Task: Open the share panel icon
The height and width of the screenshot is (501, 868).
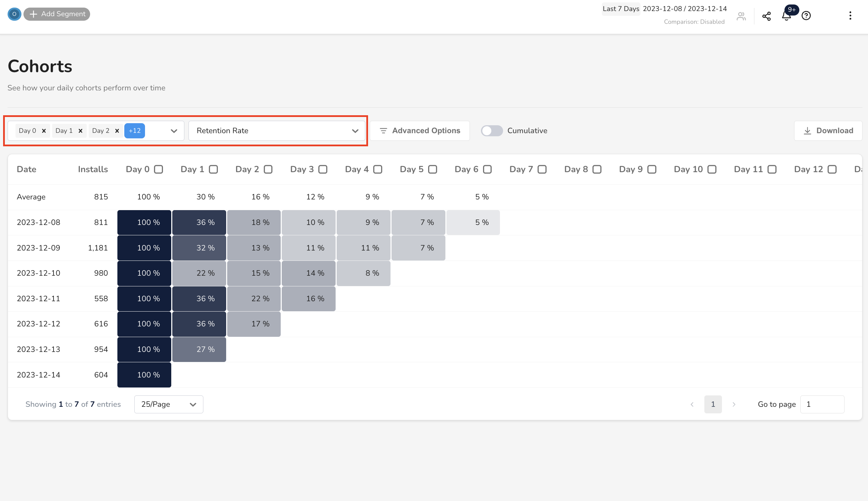Action: coord(766,16)
